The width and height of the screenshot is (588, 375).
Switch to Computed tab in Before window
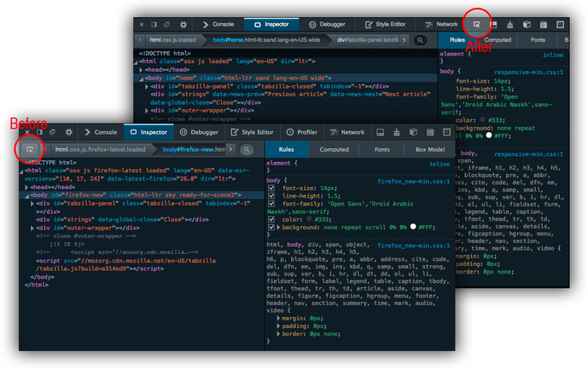pos(334,150)
